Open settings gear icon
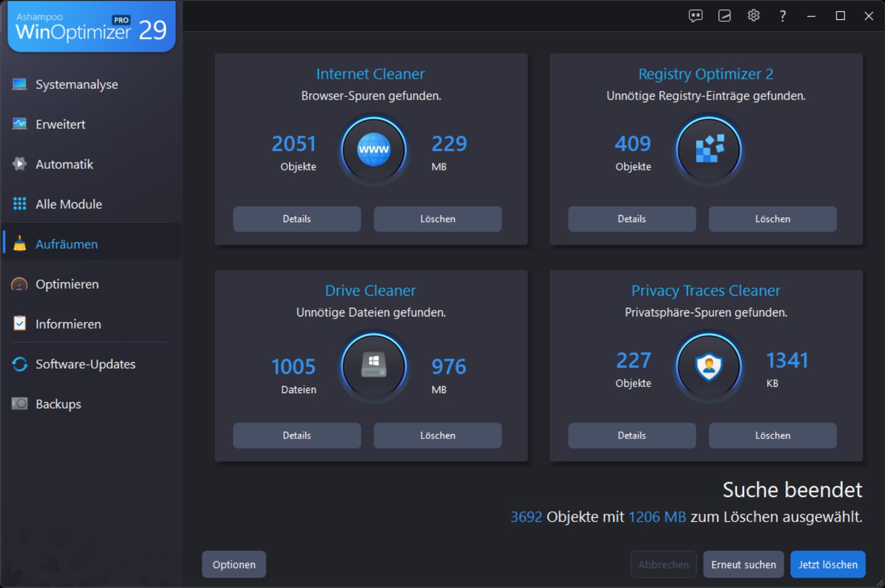This screenshot has height=588, width=885. point(753,16)
